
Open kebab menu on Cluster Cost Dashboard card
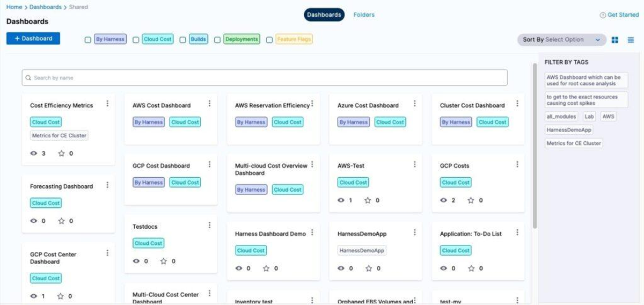517,104
